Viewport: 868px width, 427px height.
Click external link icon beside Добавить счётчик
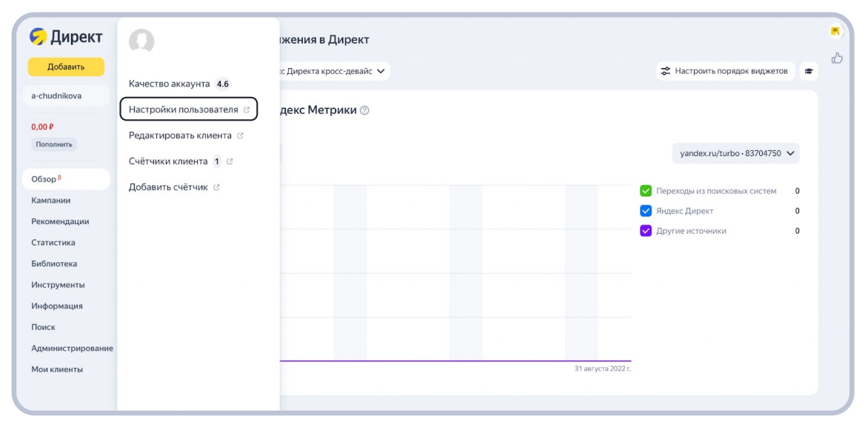tap(216, 187)
